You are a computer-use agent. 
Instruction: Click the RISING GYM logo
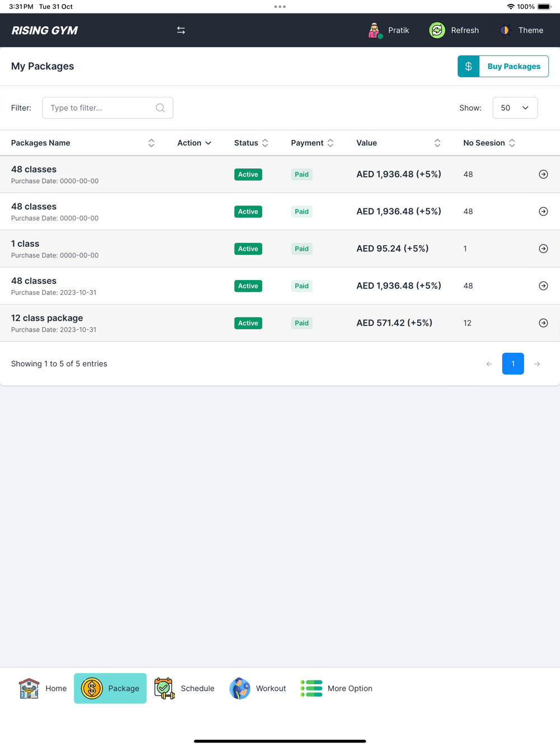point(45,30)
